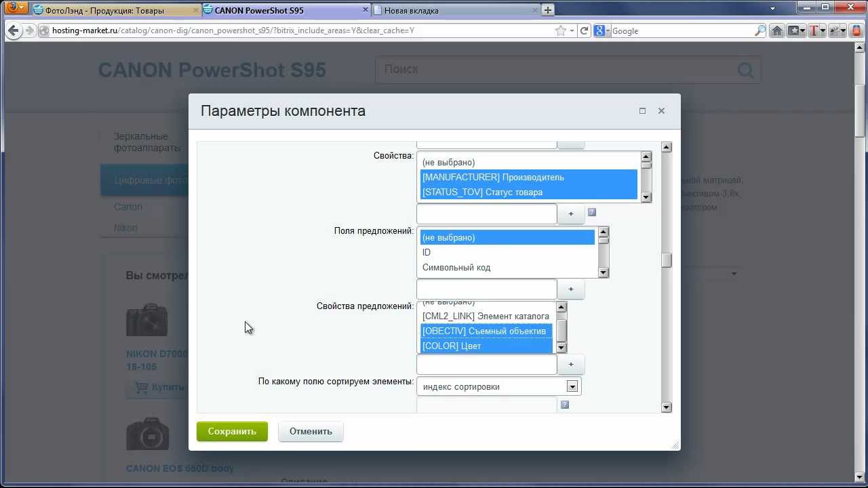Close the CANON PowerShot S95 tab
The height and width of the screenshot is (488, 868).
point(364,10)
